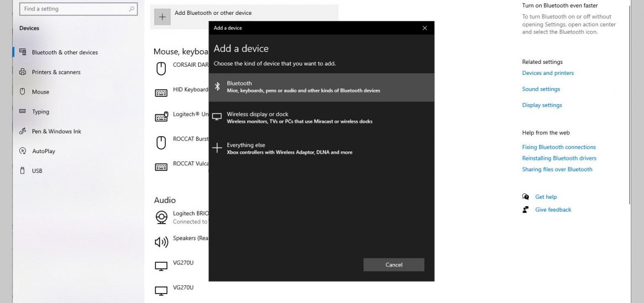Select the Speakers audio device icon
Screen dimensions: 644x303
coord(161,242)
